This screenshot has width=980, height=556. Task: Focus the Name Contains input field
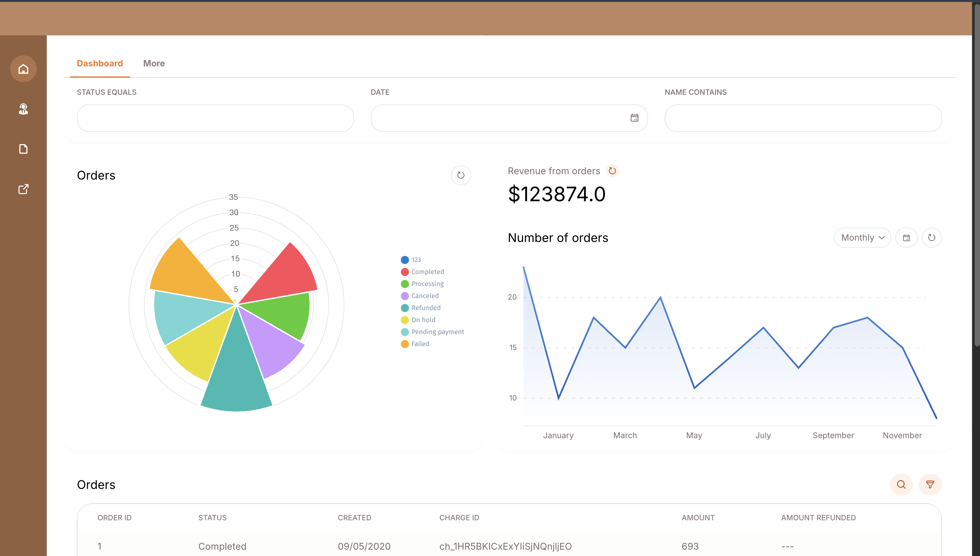click(803, 118)
